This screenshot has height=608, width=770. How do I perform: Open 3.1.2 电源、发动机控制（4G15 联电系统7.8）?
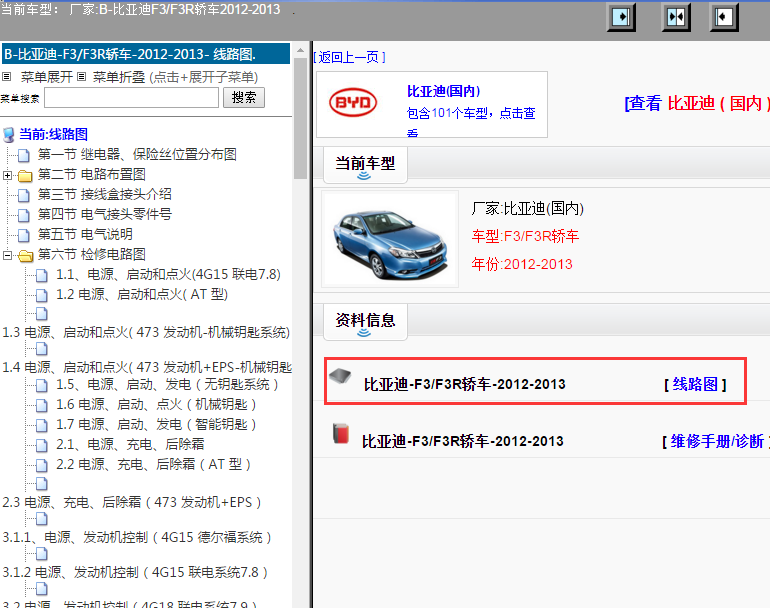(x=135, y=572)
